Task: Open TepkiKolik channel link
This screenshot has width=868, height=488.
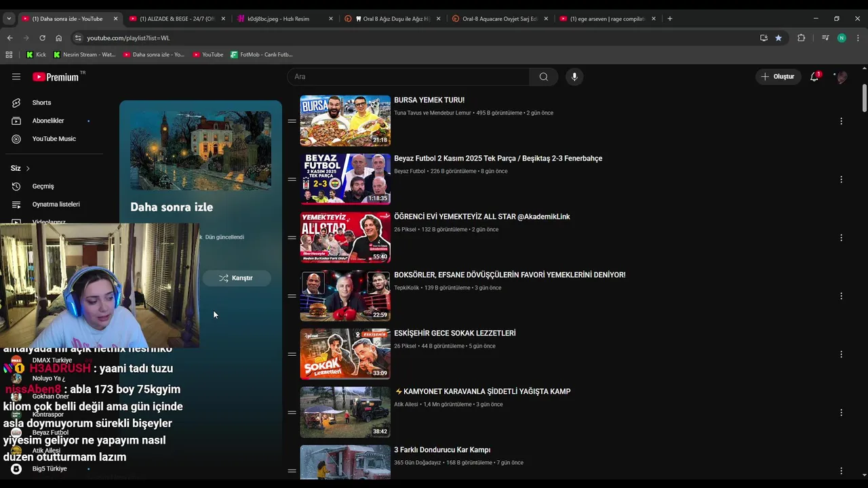Action: tap(407, 288)
